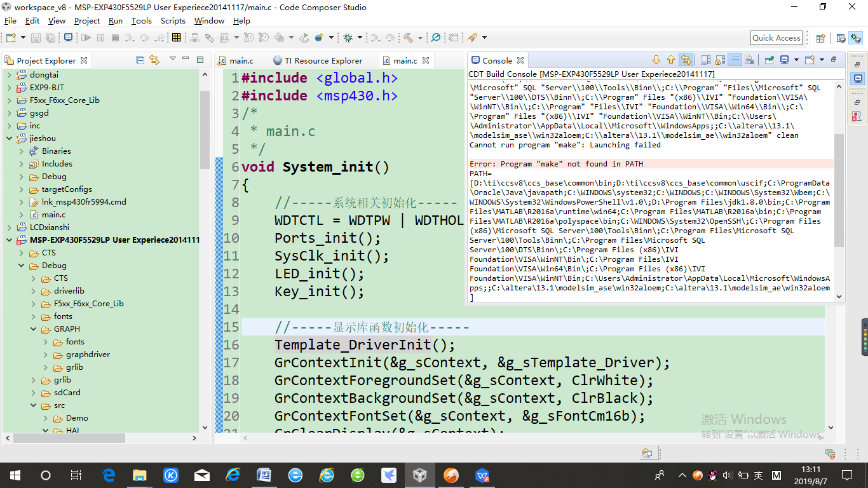The width and height of the screenshot is (868, 488).
Task: Click the Save toolbar icon
Action: (x=36, y=37)
